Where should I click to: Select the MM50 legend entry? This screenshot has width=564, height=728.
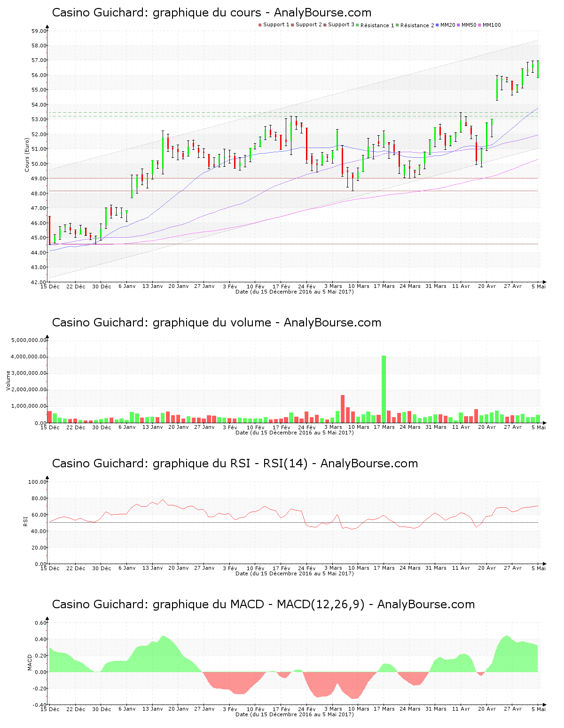[x=467, y=25]
